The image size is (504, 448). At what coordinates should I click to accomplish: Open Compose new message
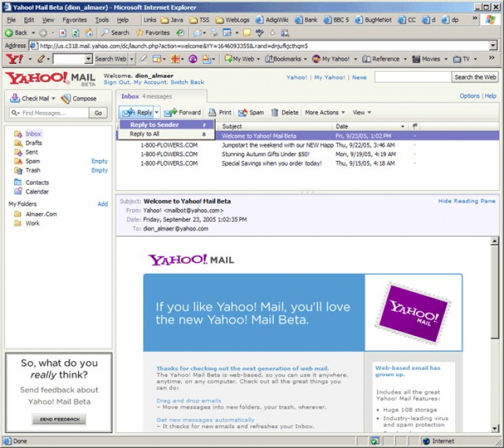tap(79, 98)
